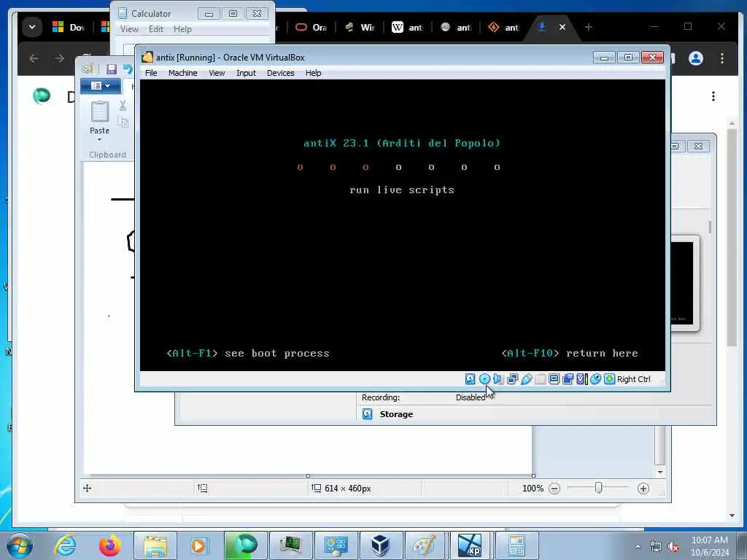Expand the Chrome tab search dropdown arrow
Screen dimensions: 747x560
[32, 27]
